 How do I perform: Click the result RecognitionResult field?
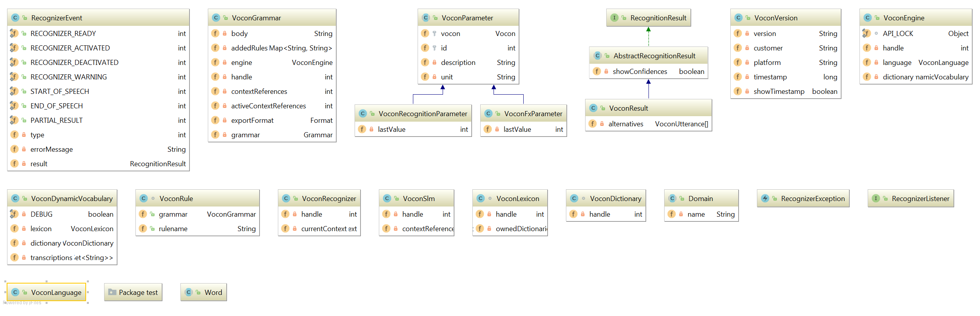(x=98, y=164)
